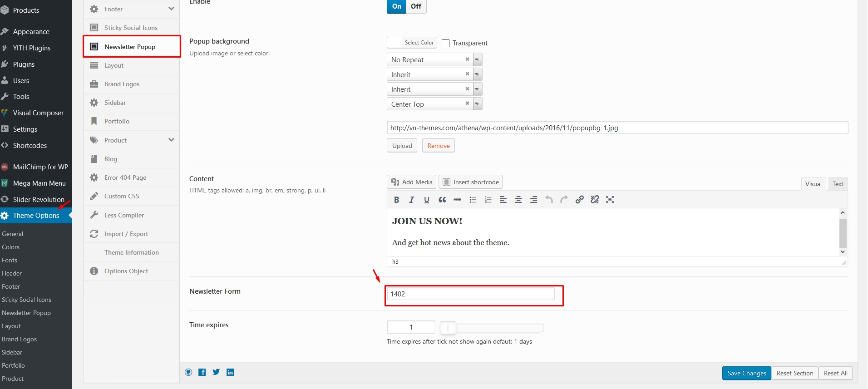Image resolution: width=868 pixels, height=389 pixels.
Task: Insert a link using the editor toolbar
Action: tap(579, 200)
